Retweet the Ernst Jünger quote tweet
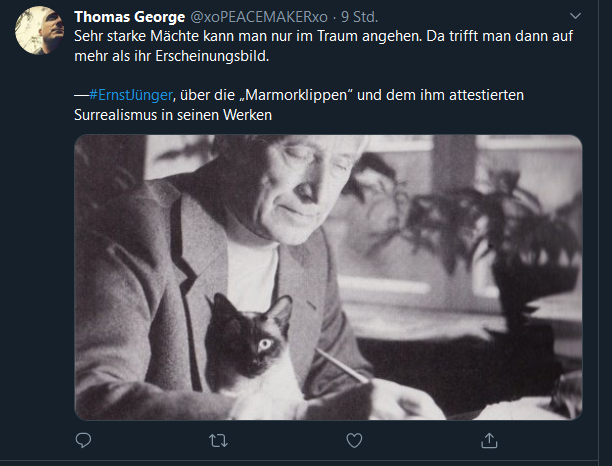 (218, 441)
